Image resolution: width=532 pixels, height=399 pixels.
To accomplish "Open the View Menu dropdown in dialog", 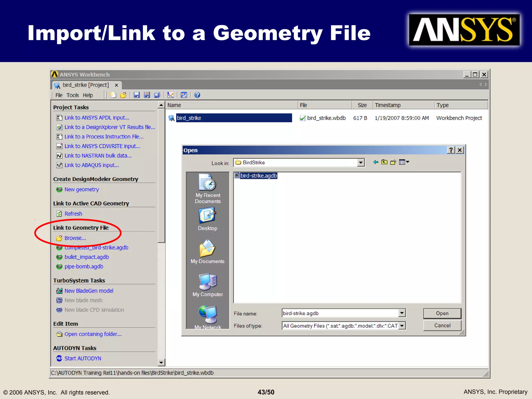I will click(x=404, y=162).
